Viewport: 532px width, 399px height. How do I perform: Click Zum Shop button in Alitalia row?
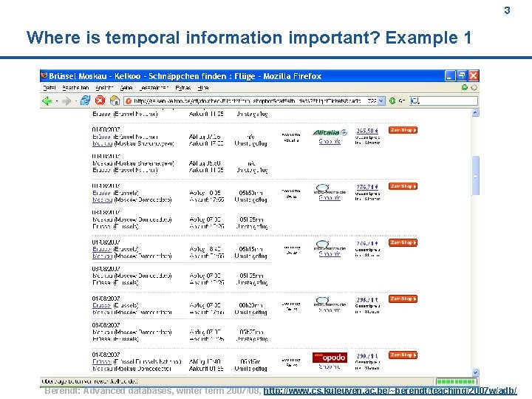[x=403, y=130]
